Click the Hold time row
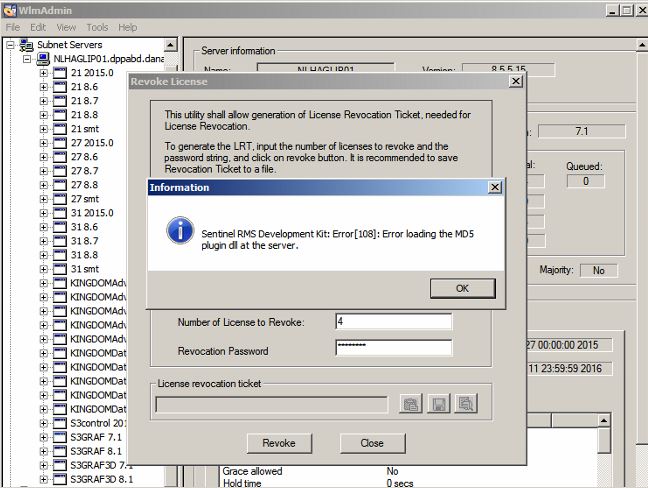Image resolution: width=648 pixels, height=488 pixels. 318,483
